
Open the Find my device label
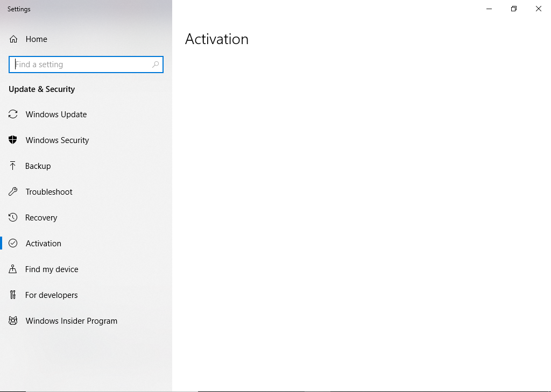[52, 269]
